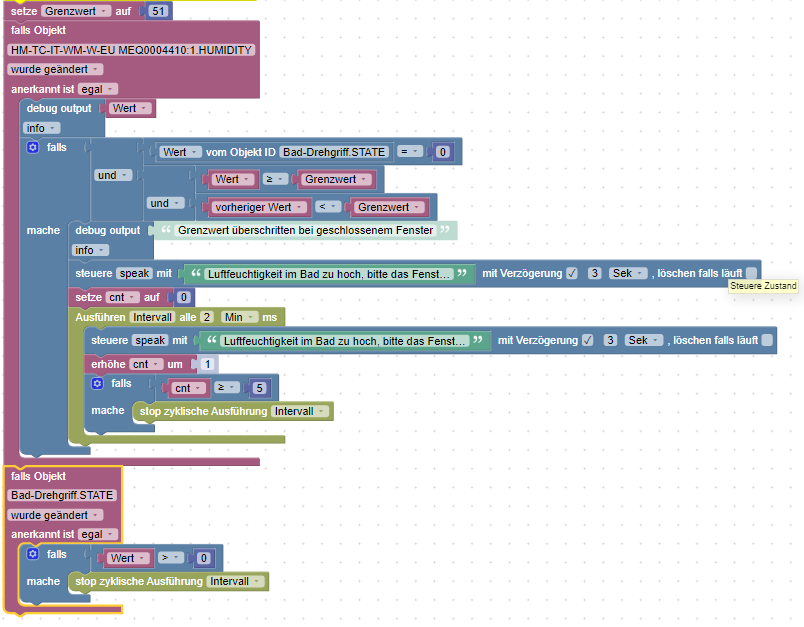The image size is (804, 627).
Task: Edit second 'Luftfeuchtigkeit im Bad zu hoch' text
Action: coord(345,341)
